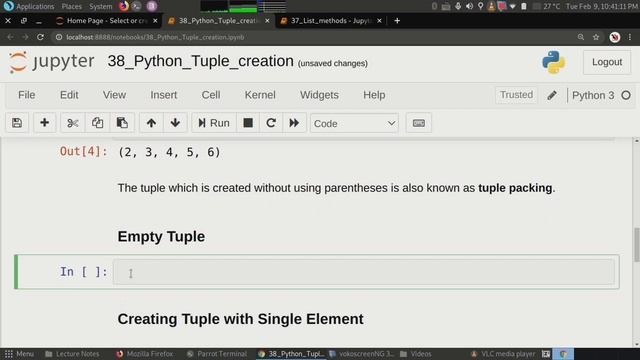Switch to Videos window in taskbar

[x=416, y=354]
